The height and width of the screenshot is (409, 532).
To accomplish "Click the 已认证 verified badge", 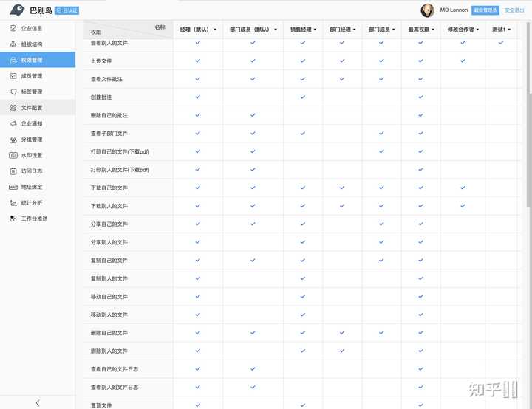I will [x=66, y=10].
